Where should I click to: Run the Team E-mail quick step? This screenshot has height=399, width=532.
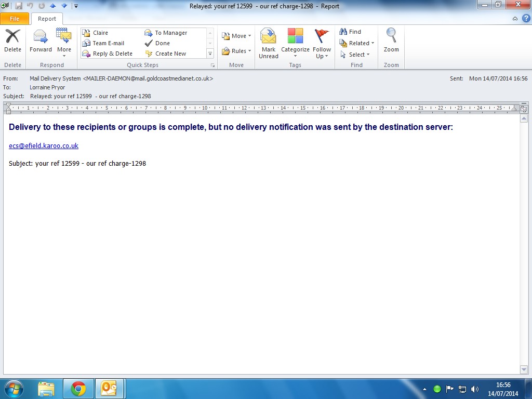tap(103, 43)
